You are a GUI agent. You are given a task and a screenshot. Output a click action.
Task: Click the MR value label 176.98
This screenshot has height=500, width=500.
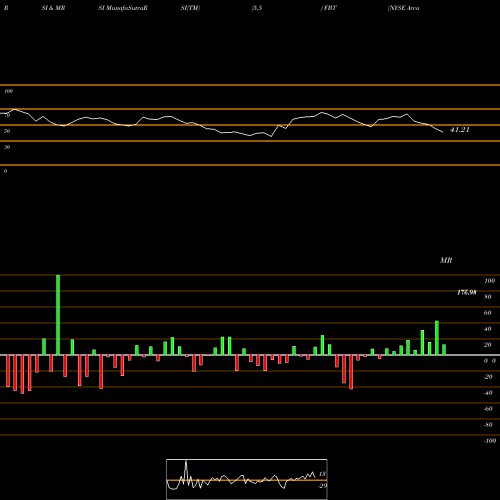click(x=467, y=292)
